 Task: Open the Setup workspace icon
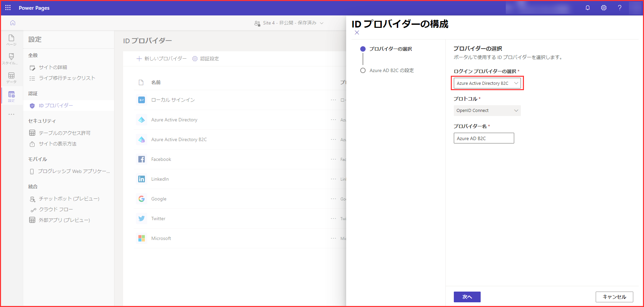point(11,96)
